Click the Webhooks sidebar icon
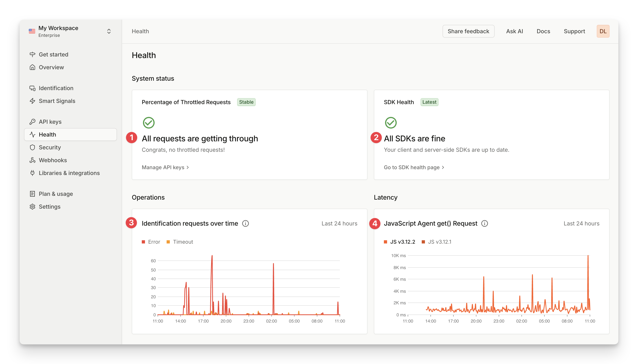The width and height of the screenshot is (638, 364). point(33,160)
